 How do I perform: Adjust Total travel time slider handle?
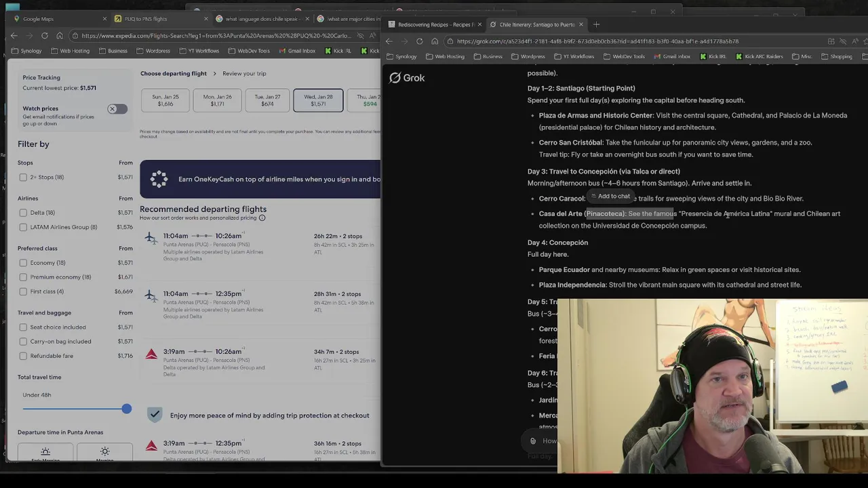click(127, 409)
